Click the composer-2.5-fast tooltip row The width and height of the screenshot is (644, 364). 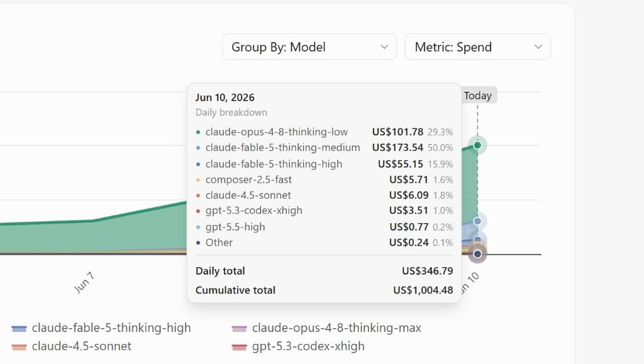(324, 180)
